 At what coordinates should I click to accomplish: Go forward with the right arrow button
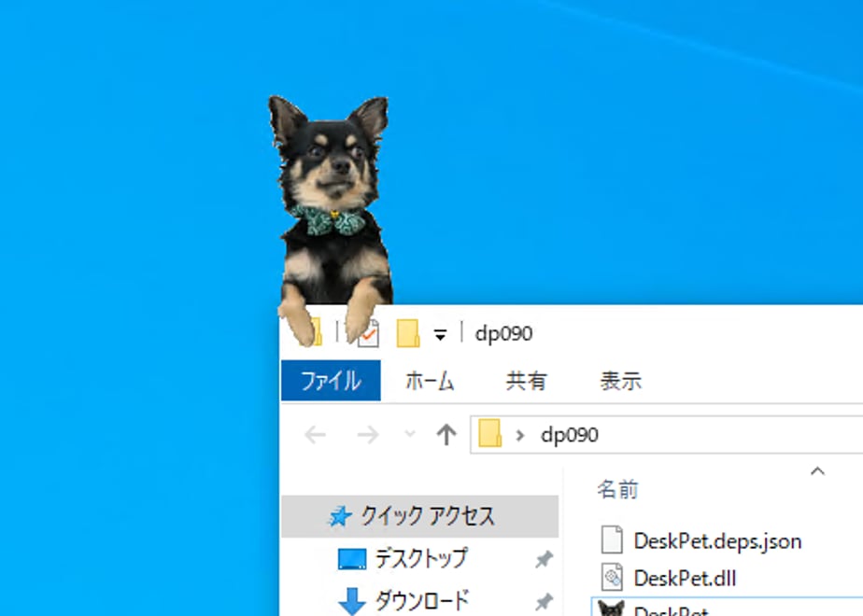(x=368, y=435)
